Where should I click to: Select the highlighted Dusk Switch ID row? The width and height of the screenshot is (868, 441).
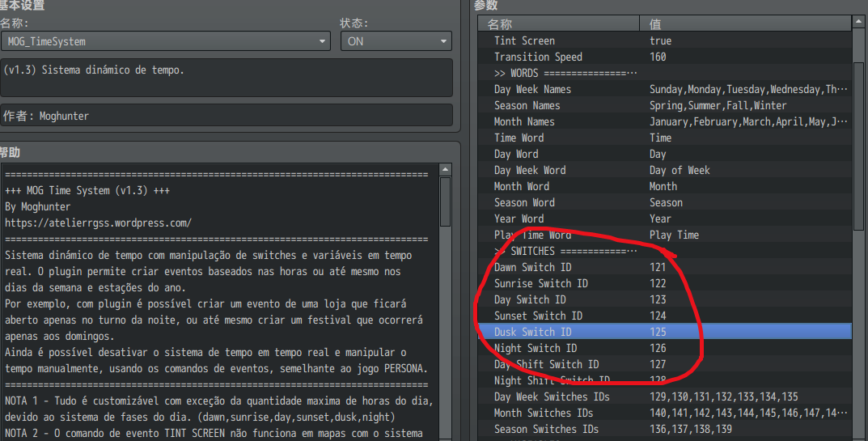coord(665,331)
